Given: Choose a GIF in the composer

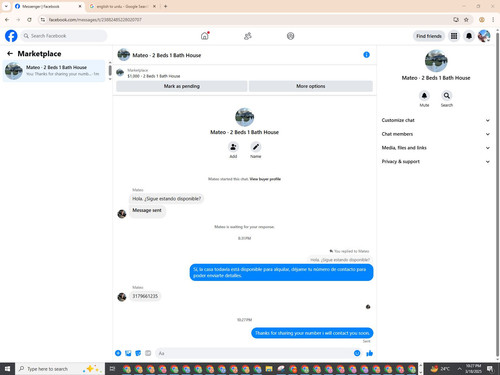Looking at the screenshot, I should point(148,353).
